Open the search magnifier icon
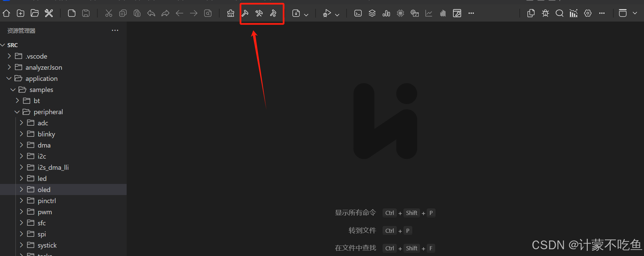This screenshot has width=644, height=256. 559,13
